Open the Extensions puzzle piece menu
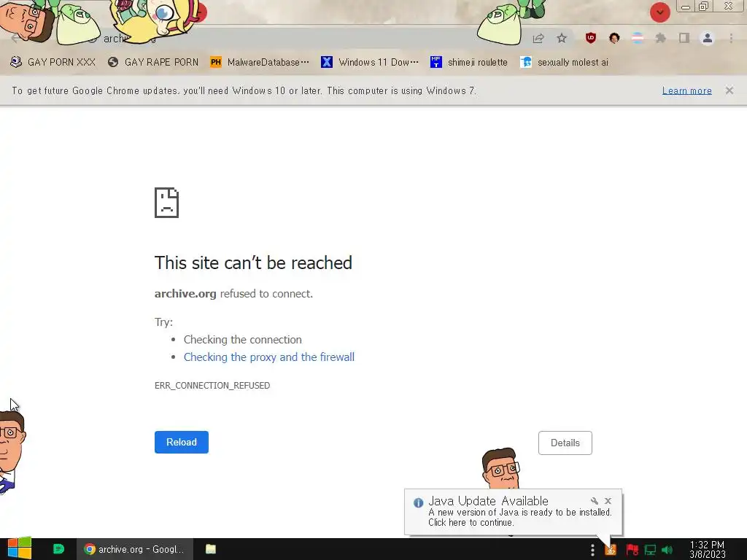This screenshot has height=560, width=747. 661,38
